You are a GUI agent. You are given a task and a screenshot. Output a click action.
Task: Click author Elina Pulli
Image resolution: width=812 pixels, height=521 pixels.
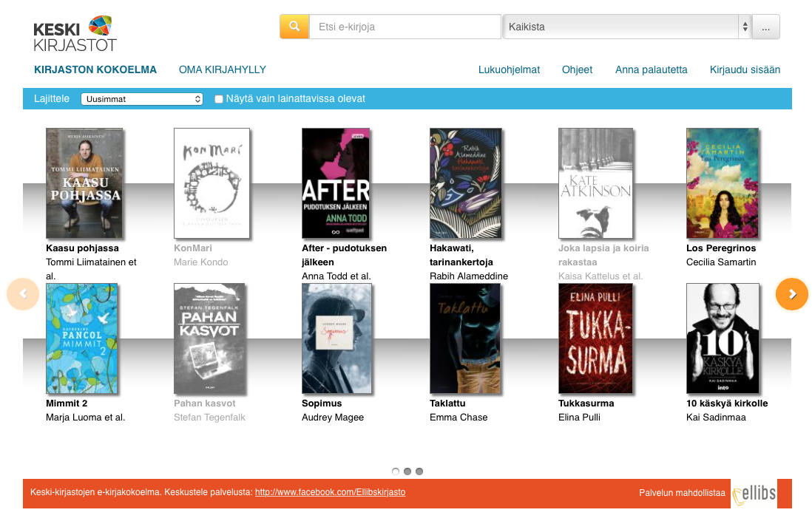(580, 418)
